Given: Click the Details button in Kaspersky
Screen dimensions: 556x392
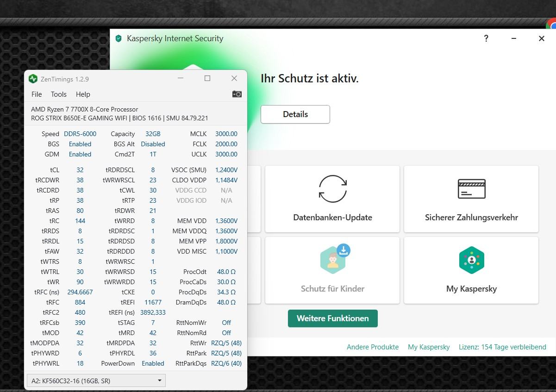Looking at the screenshot, I should point(295,114).
